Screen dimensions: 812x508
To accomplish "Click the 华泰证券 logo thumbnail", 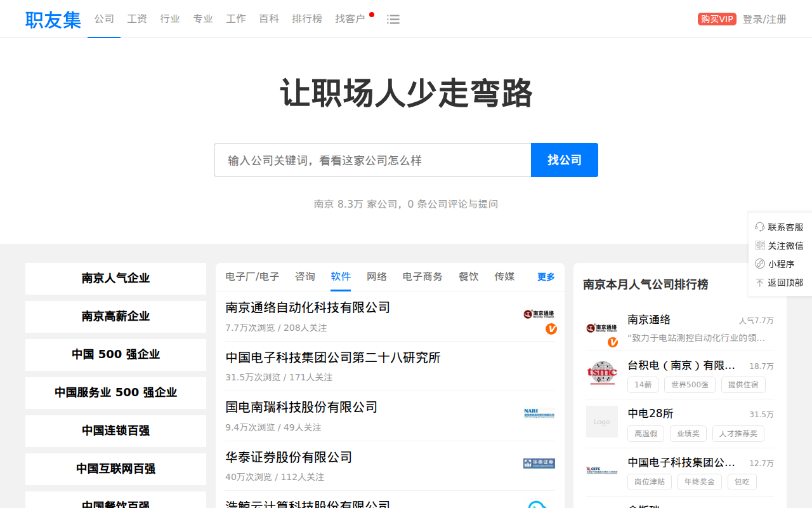I will (x=539, y=464).
